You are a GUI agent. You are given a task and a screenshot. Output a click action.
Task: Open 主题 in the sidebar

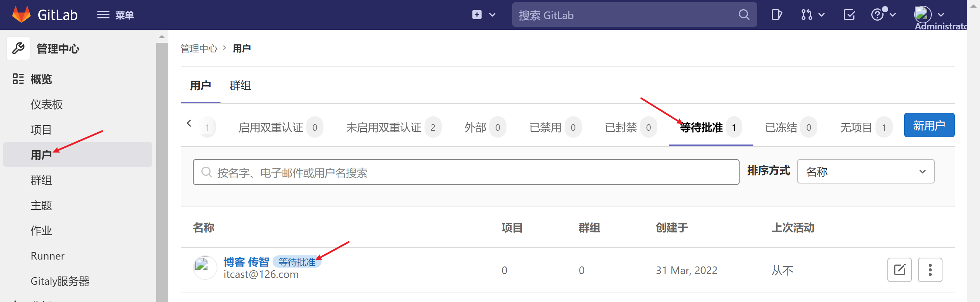pos(41,205)
